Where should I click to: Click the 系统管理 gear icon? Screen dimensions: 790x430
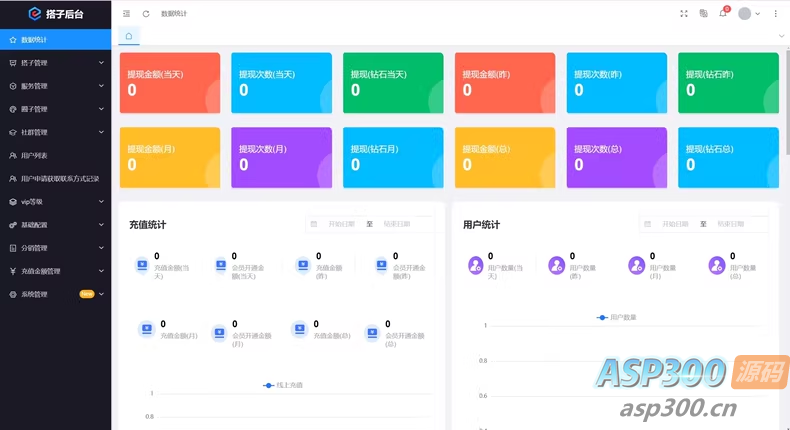13,294
